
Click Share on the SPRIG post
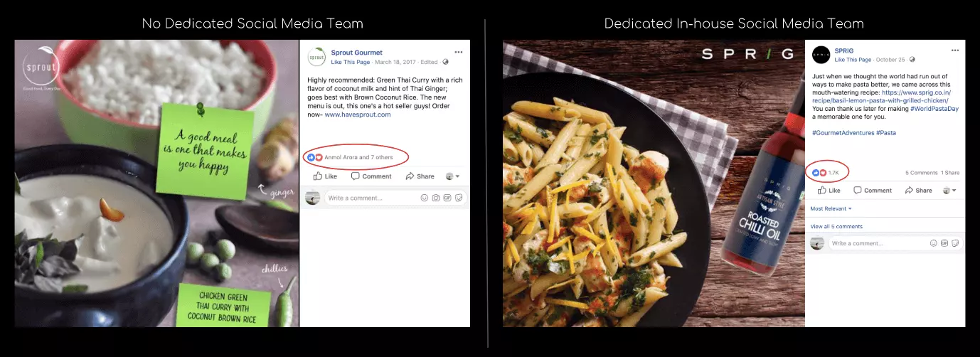[918, 191]
